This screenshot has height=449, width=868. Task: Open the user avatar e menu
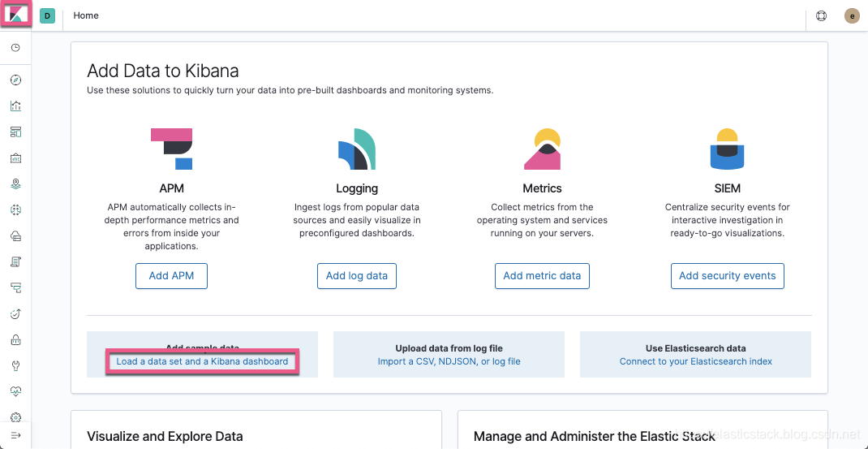coord(852,16)
